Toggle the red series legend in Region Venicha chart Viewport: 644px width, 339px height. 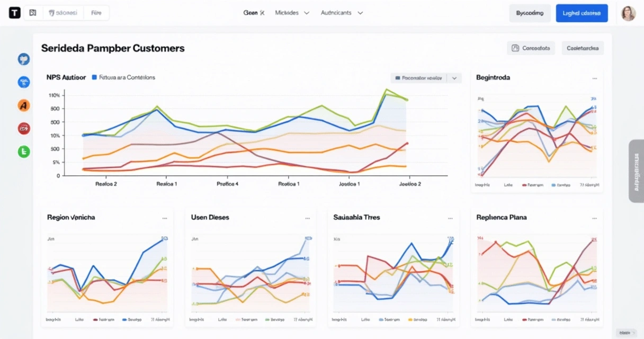(x=104, y=320)
